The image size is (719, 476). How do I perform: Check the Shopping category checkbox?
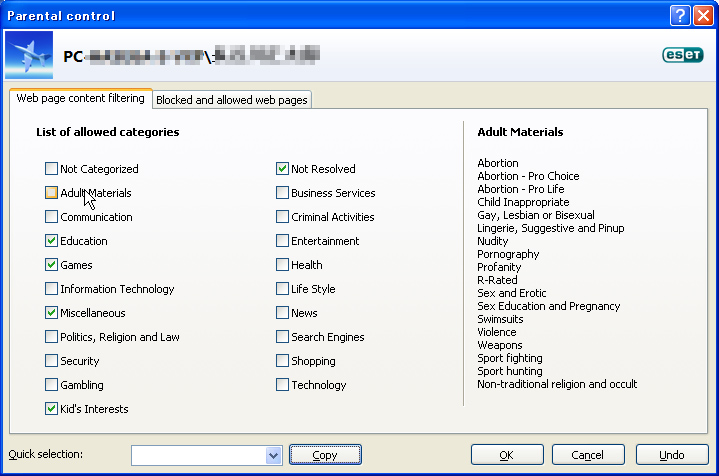coord(282,360)
